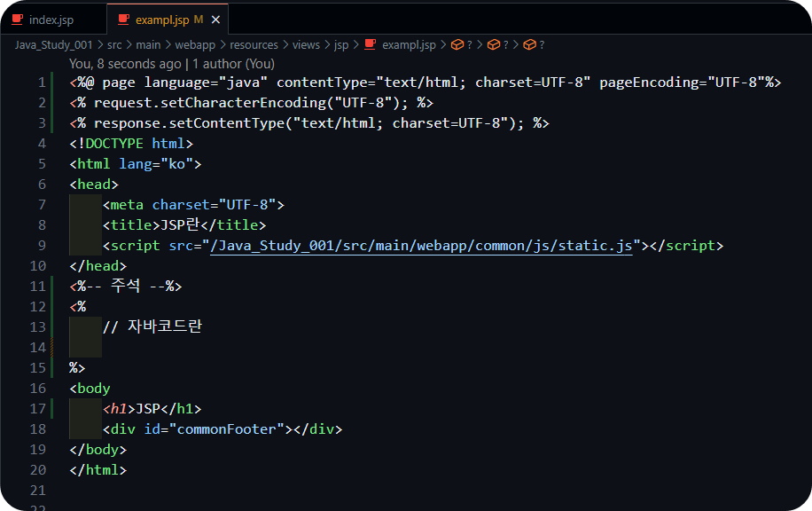The image size is (812, 511).
Task: Open Java_Study_001 breadcrumb segment
Action: point(53,45)
